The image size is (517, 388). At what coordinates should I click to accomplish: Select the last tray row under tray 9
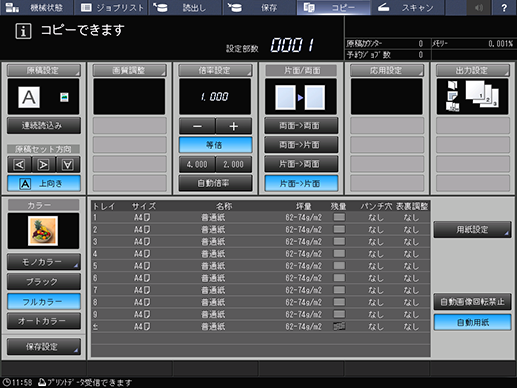[260, 326]
